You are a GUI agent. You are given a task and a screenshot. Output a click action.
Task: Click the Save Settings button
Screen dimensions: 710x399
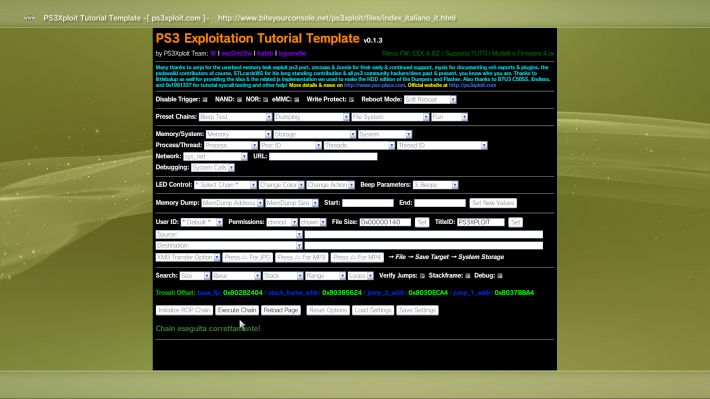[x=417, y=310]
